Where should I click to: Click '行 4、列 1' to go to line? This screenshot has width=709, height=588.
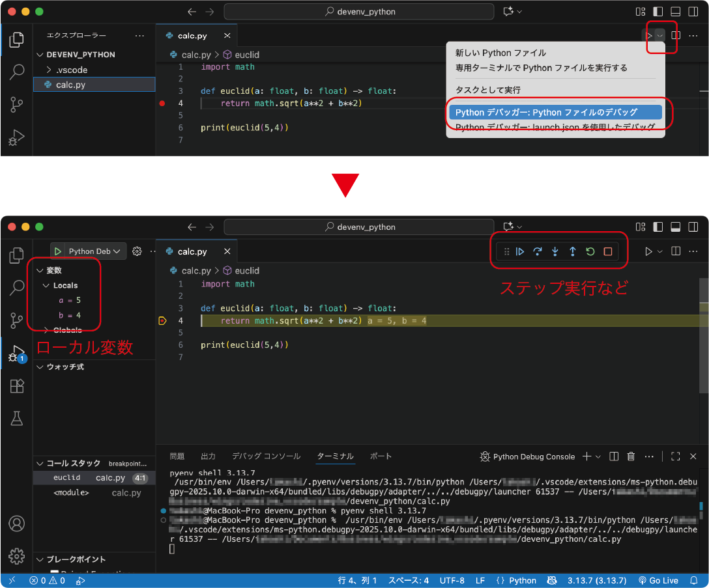356,580
